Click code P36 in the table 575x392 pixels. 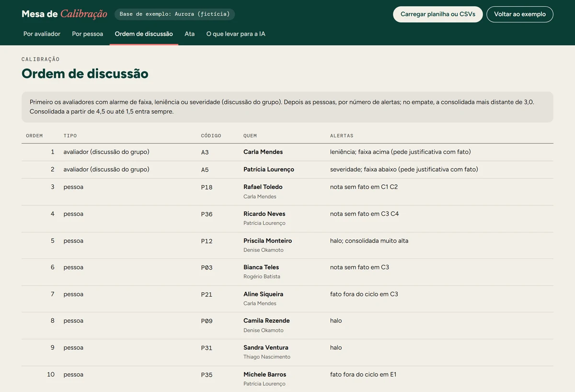pos(207,214)
